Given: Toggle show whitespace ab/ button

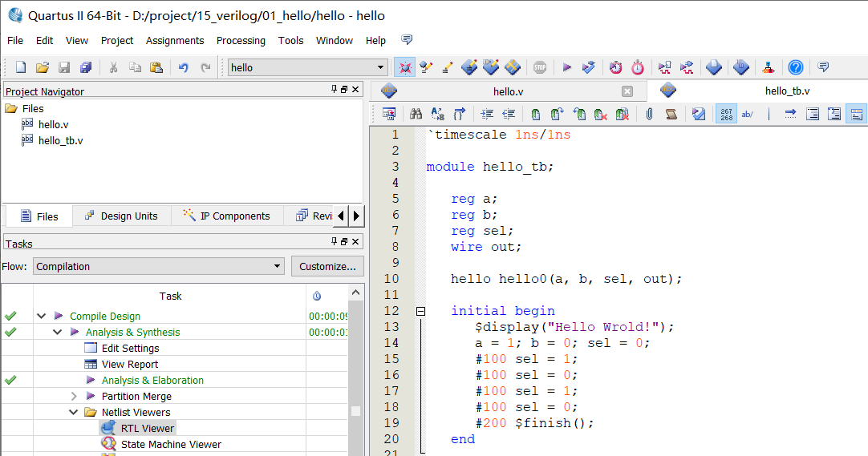Looking at the screenshot, I should tap(748, 114).
